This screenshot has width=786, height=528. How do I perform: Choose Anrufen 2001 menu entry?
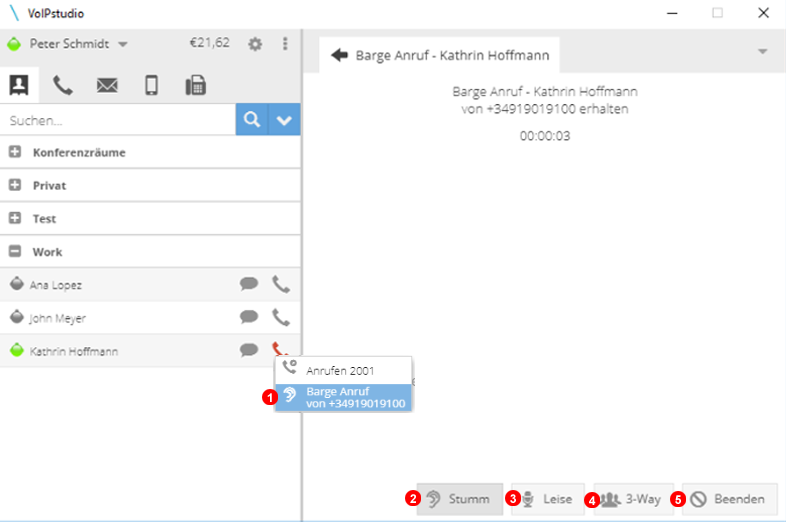pyautogui.click(x=343, y=371)
